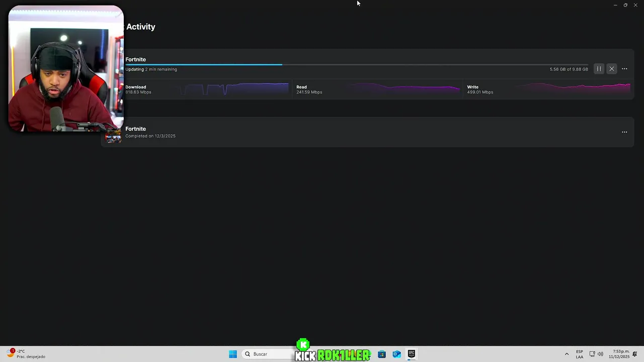Open the volume tray icon
Viewport: 644px width, 362px height.
pos(600,354)
